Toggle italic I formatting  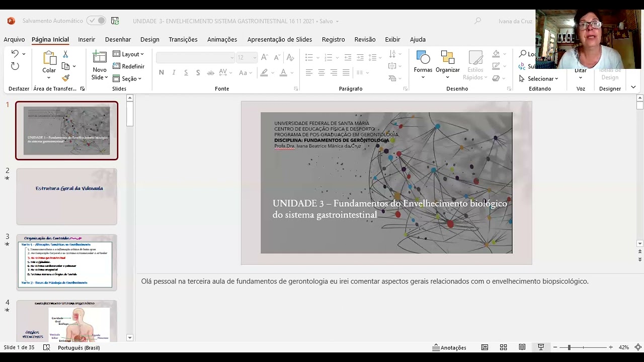174,72
